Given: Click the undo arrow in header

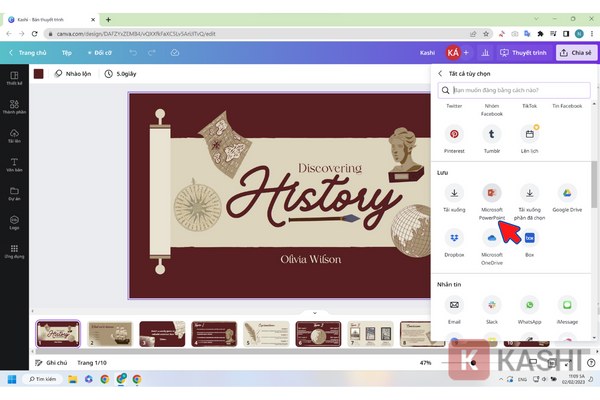Looking at the screenshot, I should (133, 52).
